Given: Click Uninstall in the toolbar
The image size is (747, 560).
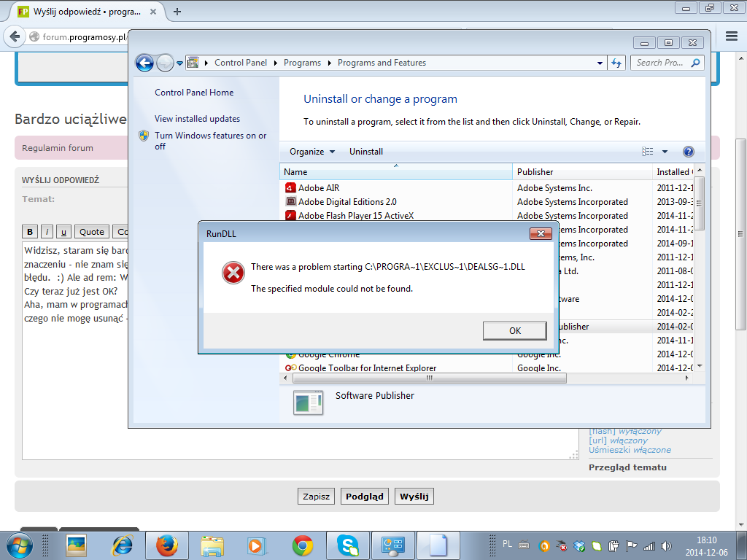Looking at the screenshot, I should coord(365,152).
